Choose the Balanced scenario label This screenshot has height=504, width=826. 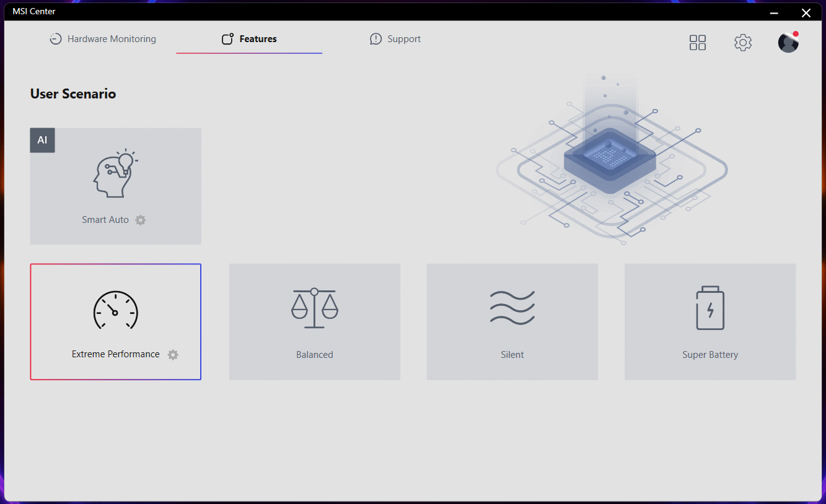tap(315, 355)
